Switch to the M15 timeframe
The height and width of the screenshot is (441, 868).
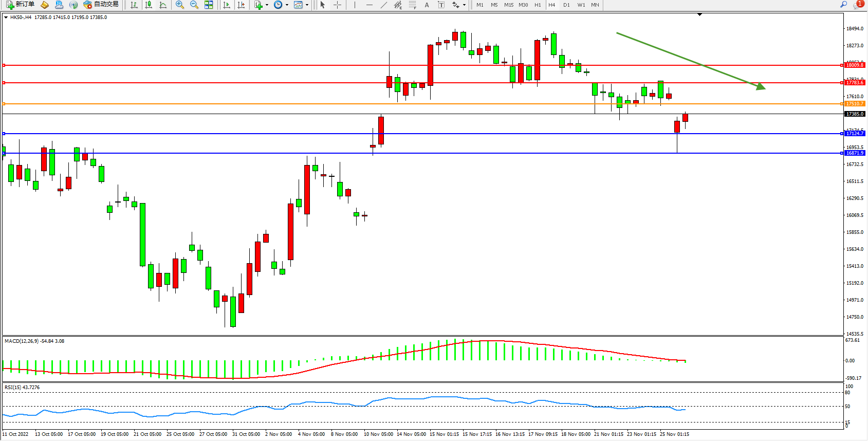(508, 5)
